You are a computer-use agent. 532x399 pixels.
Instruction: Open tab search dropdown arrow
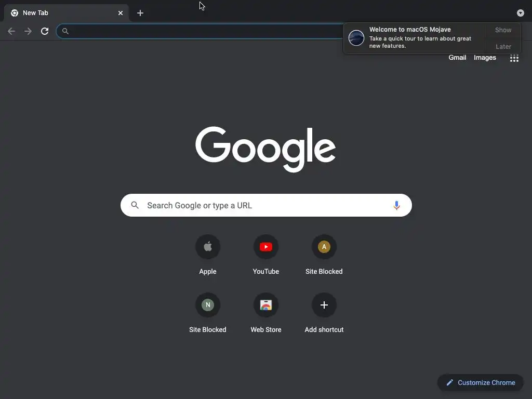pos(521,13)
